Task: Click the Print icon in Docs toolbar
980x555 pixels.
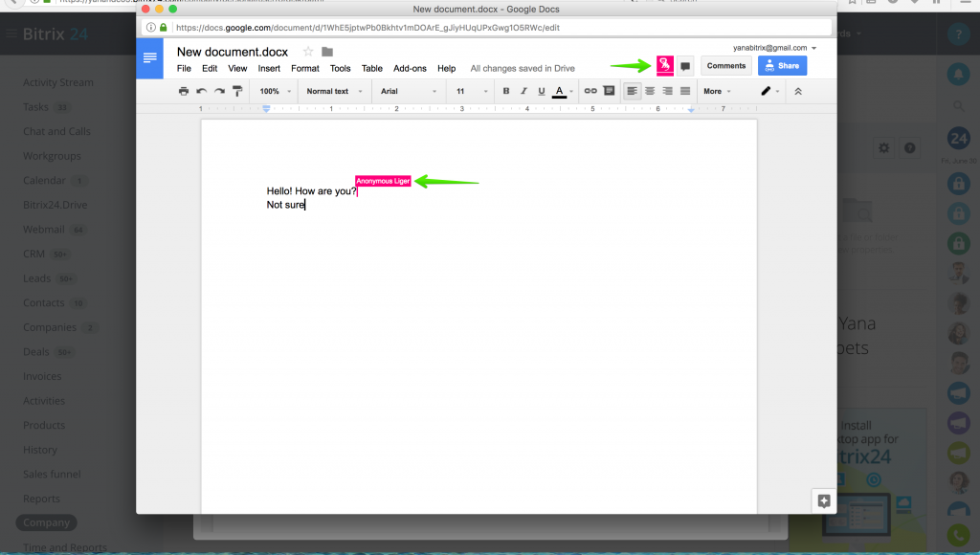Action: tap(183, 91)
